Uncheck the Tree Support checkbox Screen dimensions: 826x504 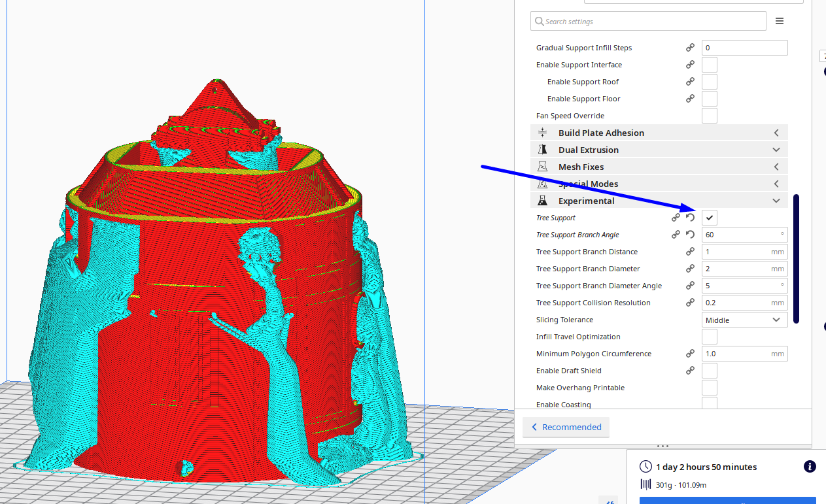pyautogui.click(x=709, y=218)
